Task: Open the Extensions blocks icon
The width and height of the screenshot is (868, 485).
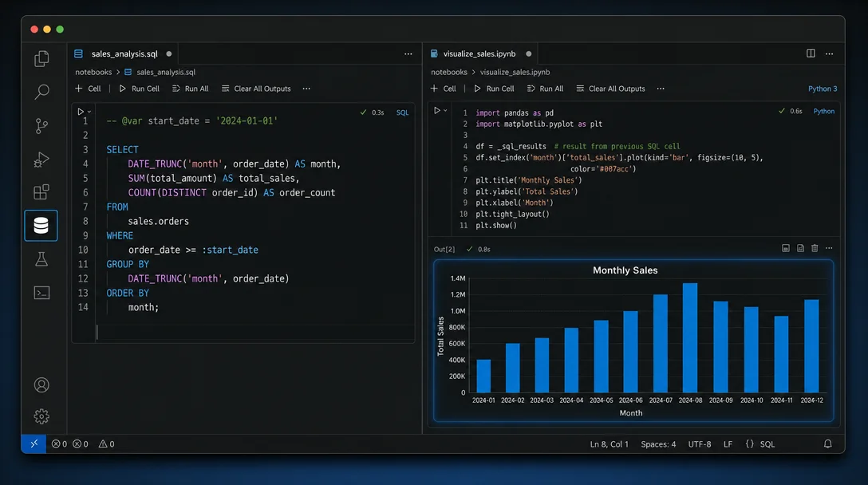Action: [x=41, y=192]
